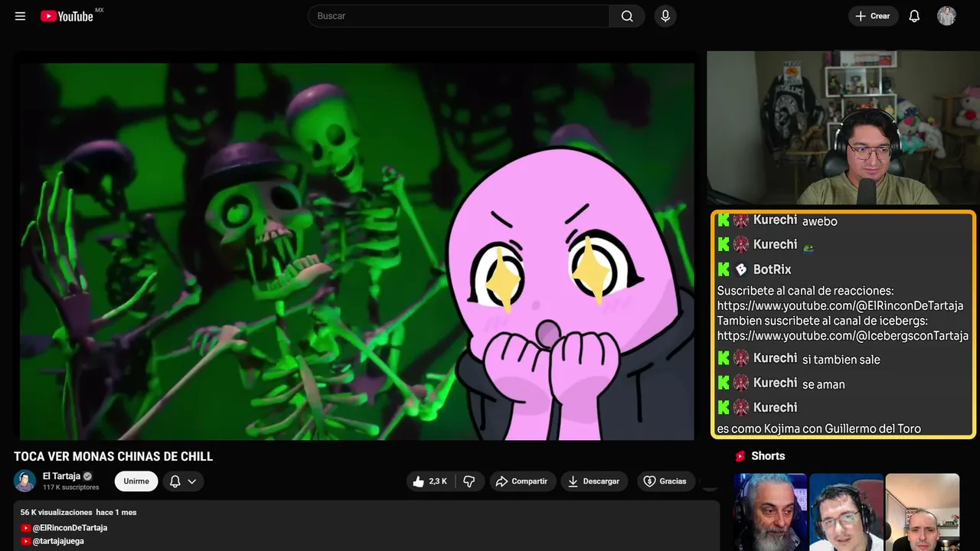Click the turtle emote in Kurechi's chat message
This screenshot has height=551, width=980.
(x=808, y=246)
